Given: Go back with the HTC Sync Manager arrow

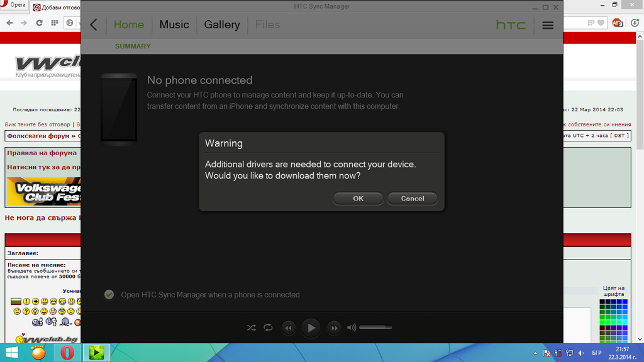Looking at the screenshot, I should click(x=94, y=25).
